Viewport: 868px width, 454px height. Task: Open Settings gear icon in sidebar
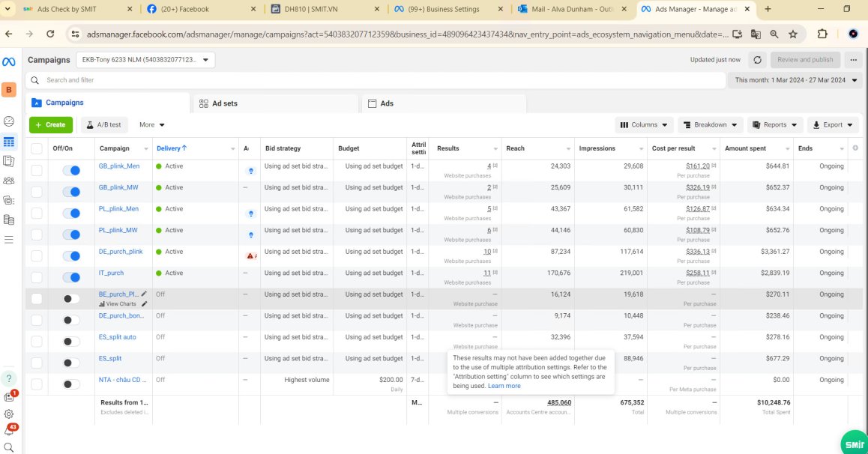click(9, 414)
